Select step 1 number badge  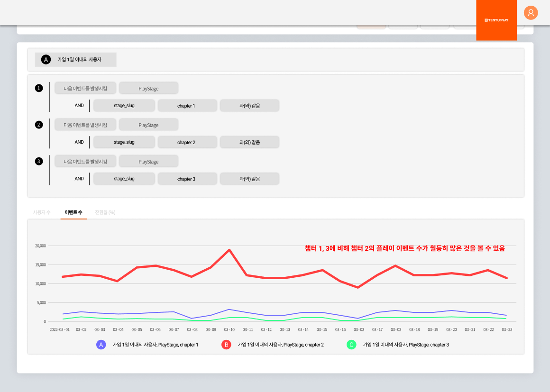[39, 88]
